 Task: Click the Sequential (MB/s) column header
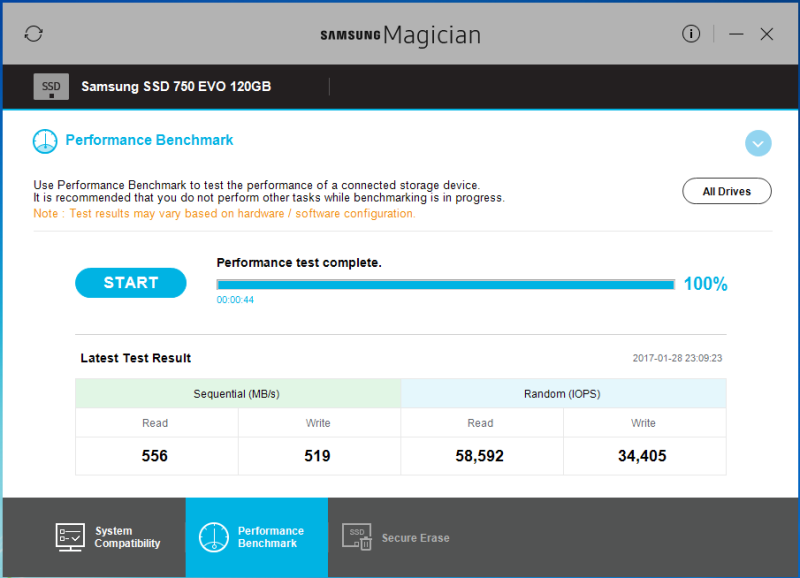238,393
